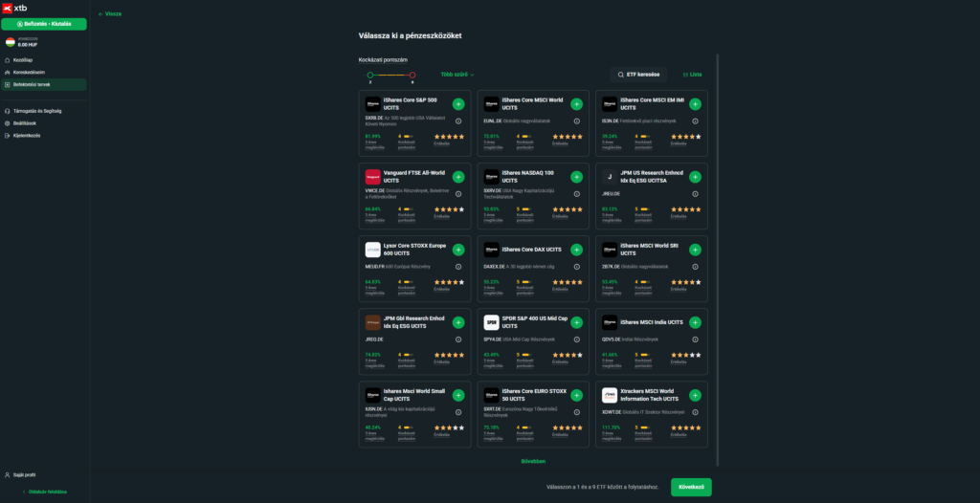
Task: Click the 92.03% return value
Action: 491,209
